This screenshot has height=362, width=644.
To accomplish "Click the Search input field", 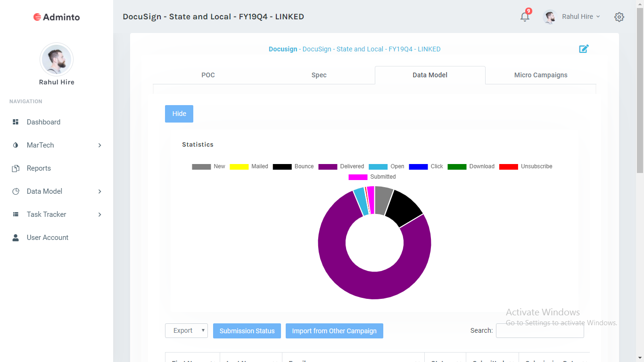I will pos(540,331).
